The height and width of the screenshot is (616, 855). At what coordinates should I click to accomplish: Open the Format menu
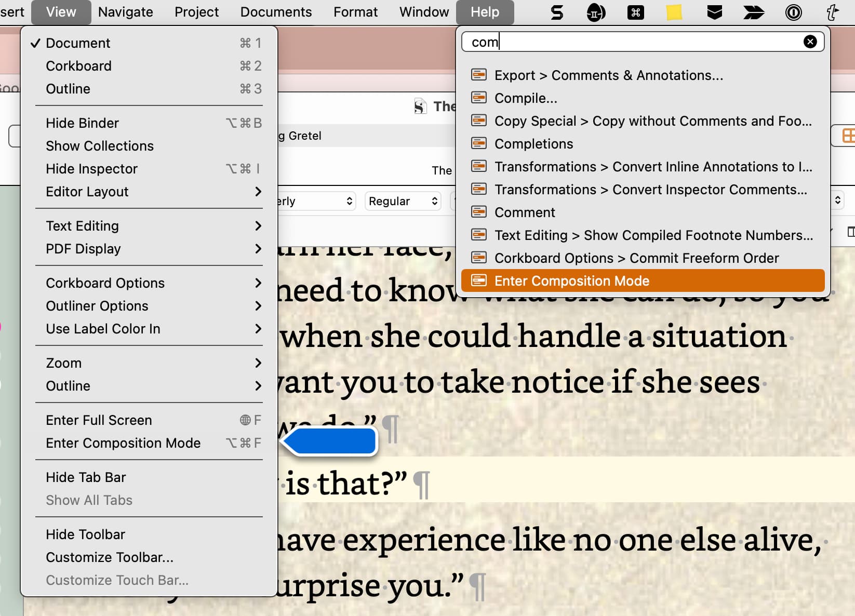(356, 12)
